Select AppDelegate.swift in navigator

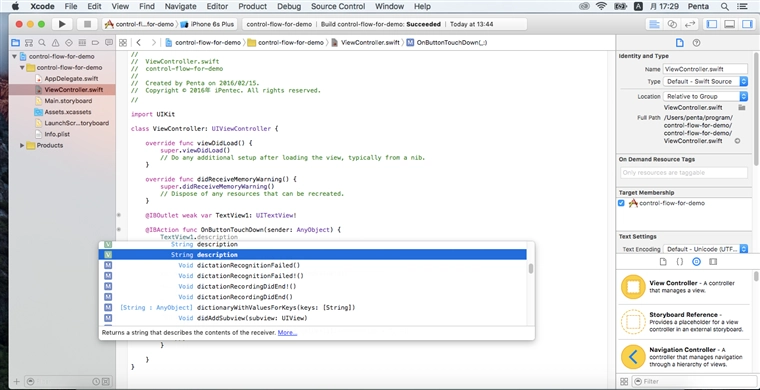point(71,79)
